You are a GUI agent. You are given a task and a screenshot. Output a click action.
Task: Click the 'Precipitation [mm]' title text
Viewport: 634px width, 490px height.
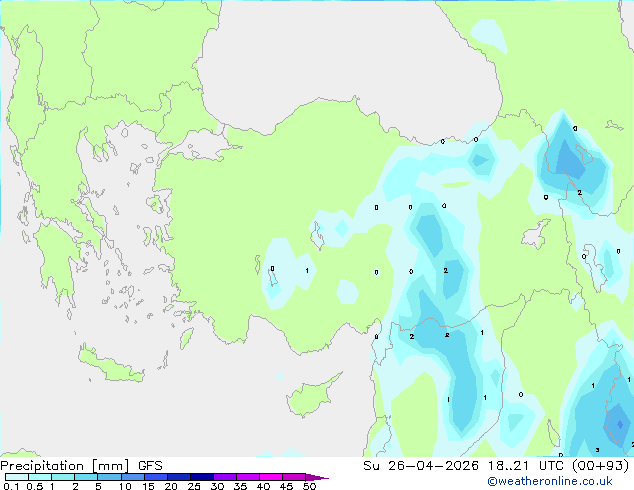coord(65,466)
